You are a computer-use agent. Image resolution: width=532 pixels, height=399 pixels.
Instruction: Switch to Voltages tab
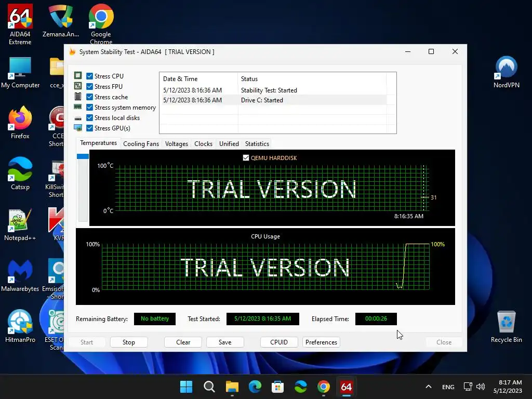[177, 144]
